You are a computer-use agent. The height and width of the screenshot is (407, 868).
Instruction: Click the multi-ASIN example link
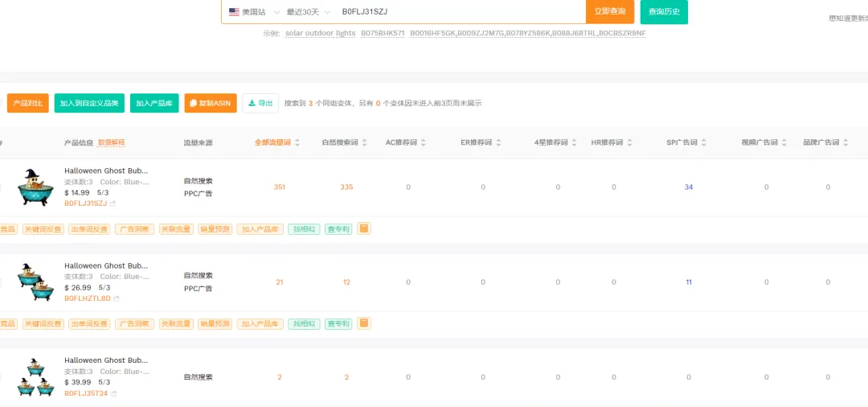coord(528,33)
